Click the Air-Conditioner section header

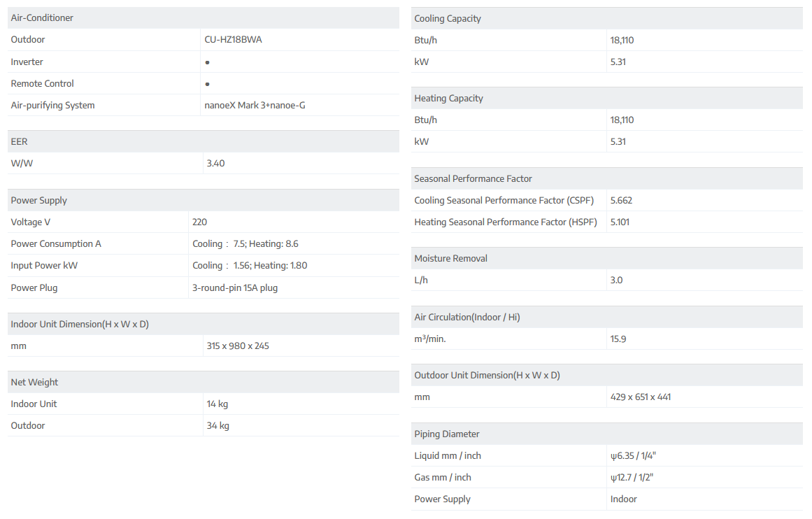pyautogui.click(x=42, y=17)
